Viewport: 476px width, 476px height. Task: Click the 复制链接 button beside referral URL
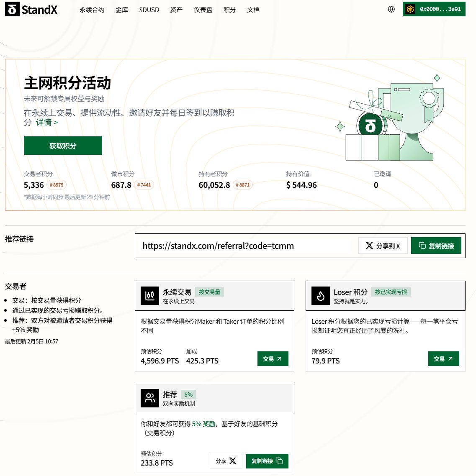[x=436, y=246]
